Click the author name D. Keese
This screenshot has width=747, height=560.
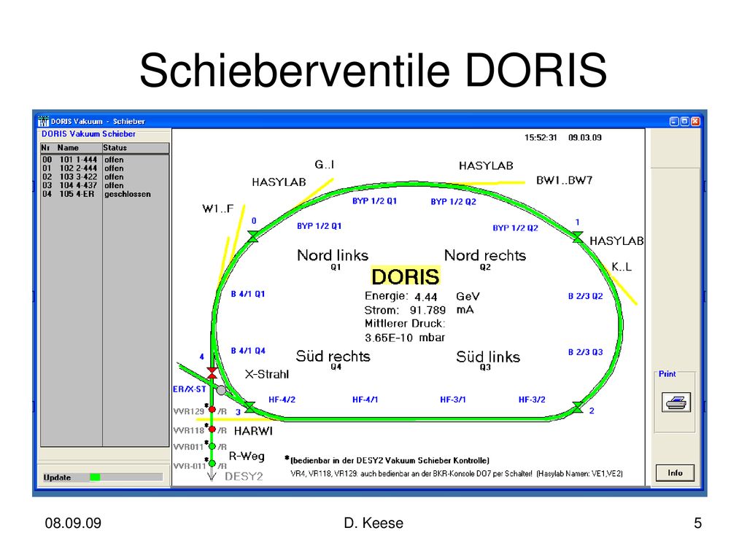pos(373,523)
